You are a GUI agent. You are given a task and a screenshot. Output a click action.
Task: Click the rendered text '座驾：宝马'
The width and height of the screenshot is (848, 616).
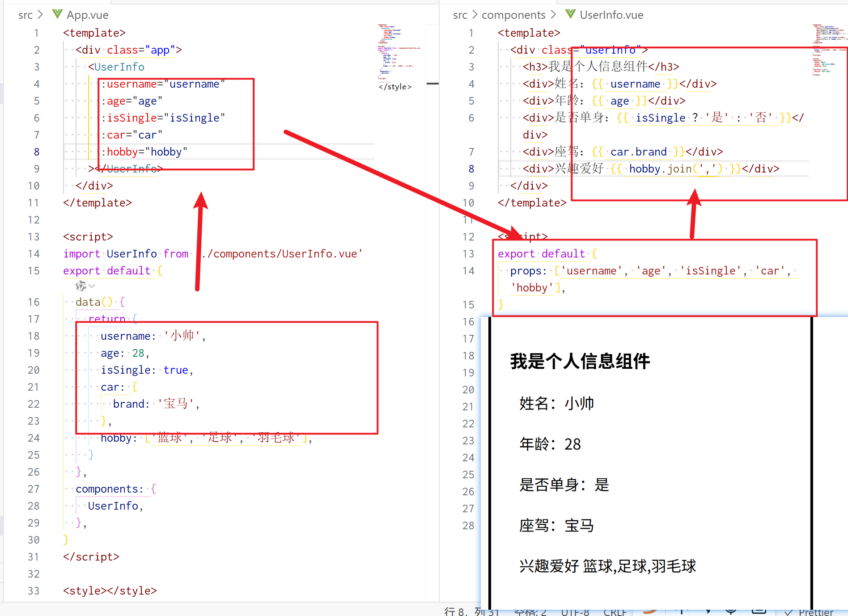557,525
